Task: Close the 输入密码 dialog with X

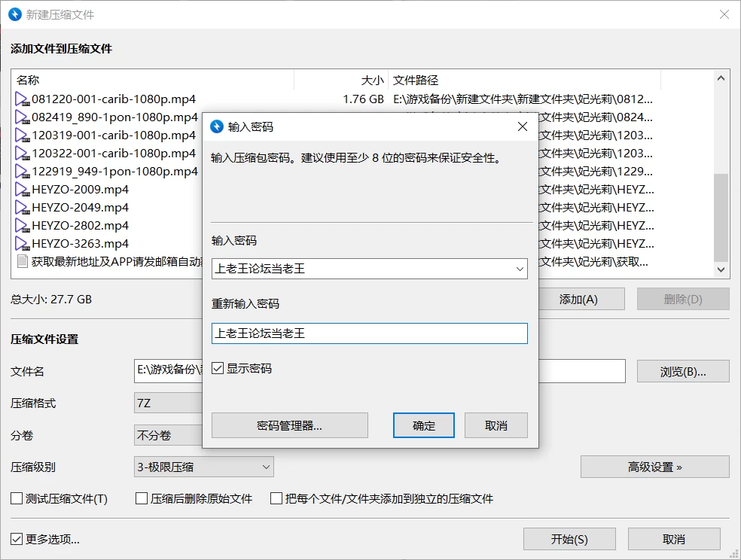Action: (522, 126)
